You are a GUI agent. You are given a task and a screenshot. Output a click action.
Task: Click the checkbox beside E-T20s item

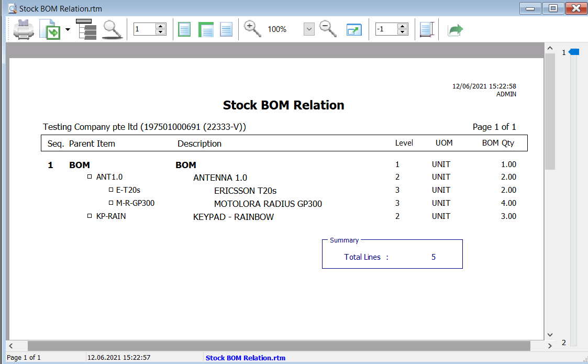[112, 190]
